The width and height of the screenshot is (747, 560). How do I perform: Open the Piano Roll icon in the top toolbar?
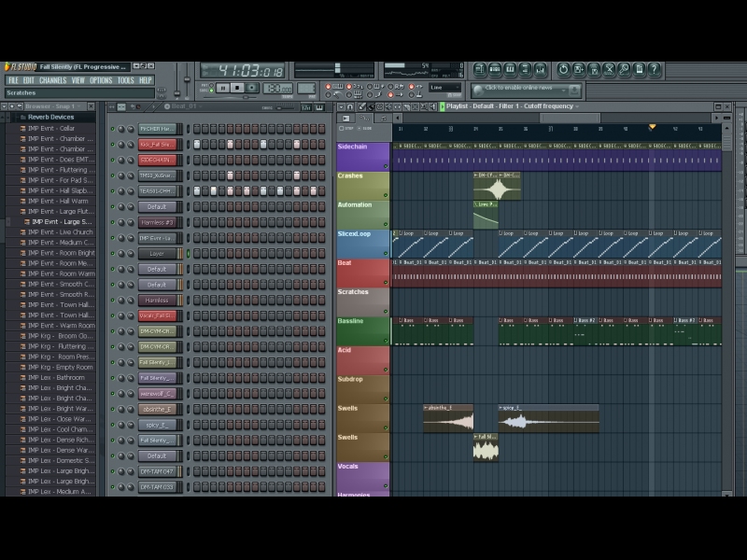(510, 70)
